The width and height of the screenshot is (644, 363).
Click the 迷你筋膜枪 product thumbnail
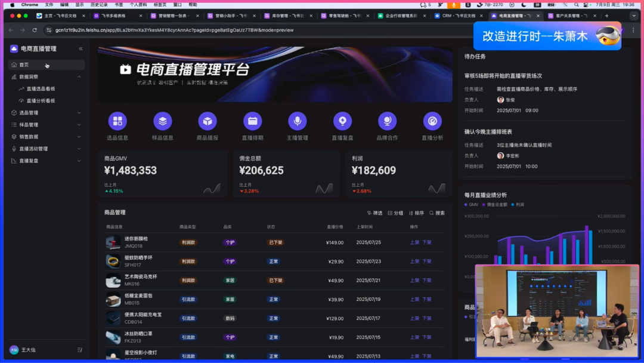click(113, 242)
